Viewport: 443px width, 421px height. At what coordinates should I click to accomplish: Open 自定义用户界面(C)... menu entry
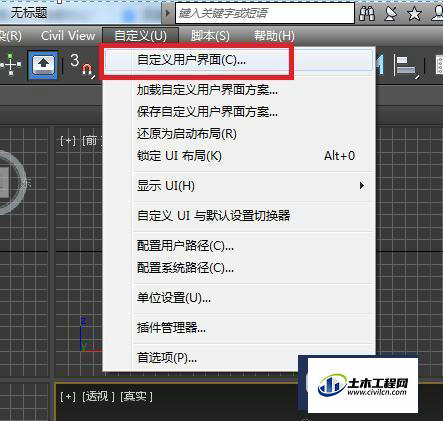coord(238,60)
